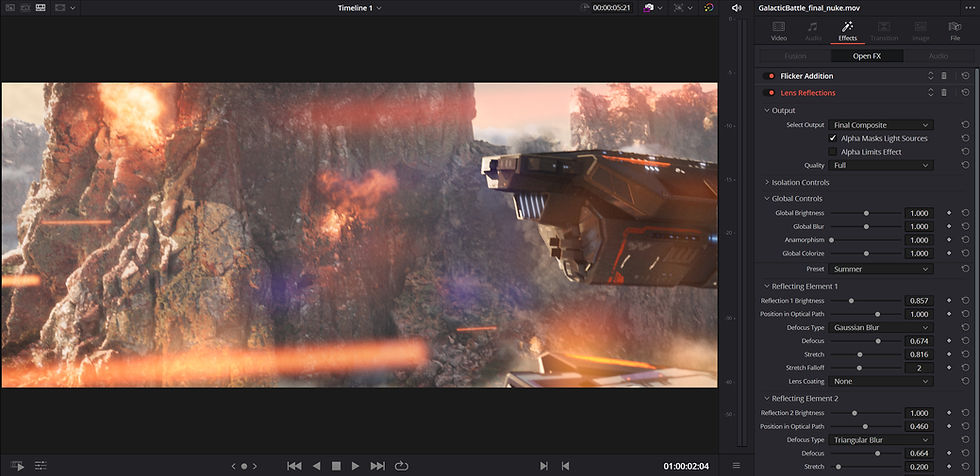
Task: Uncheck Alpha Masks Light Sources
Action: click(x=832, y=138)
